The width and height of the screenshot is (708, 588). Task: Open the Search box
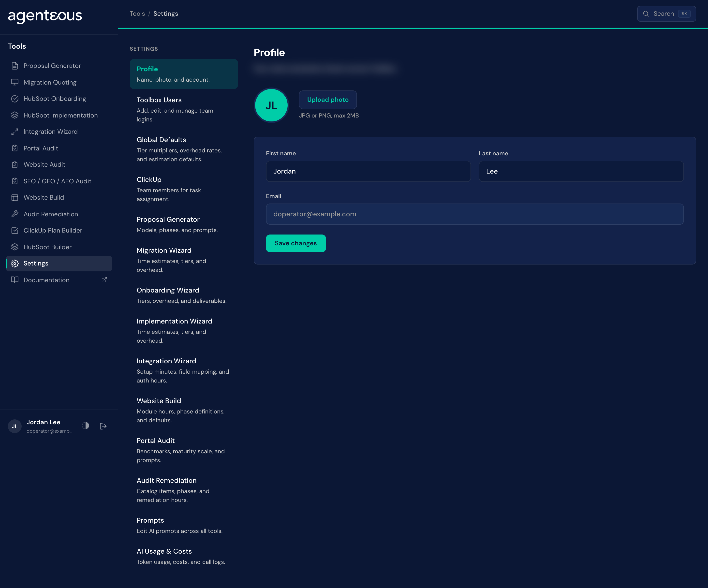pos(666,14)
